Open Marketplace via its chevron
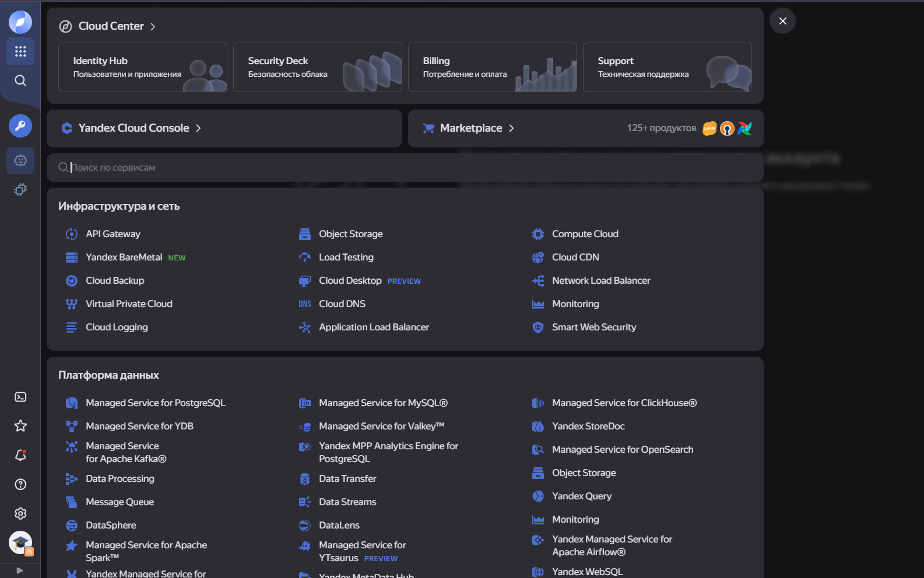Image resolution: width=924 pixels, height=578 pixels. coord(511,128)
